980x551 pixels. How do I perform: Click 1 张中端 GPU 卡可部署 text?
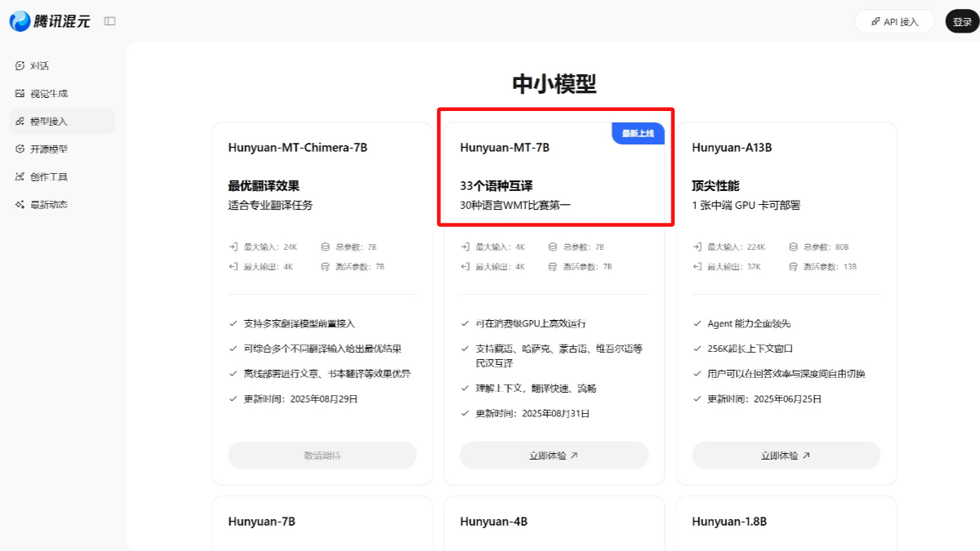pos(746,205)
